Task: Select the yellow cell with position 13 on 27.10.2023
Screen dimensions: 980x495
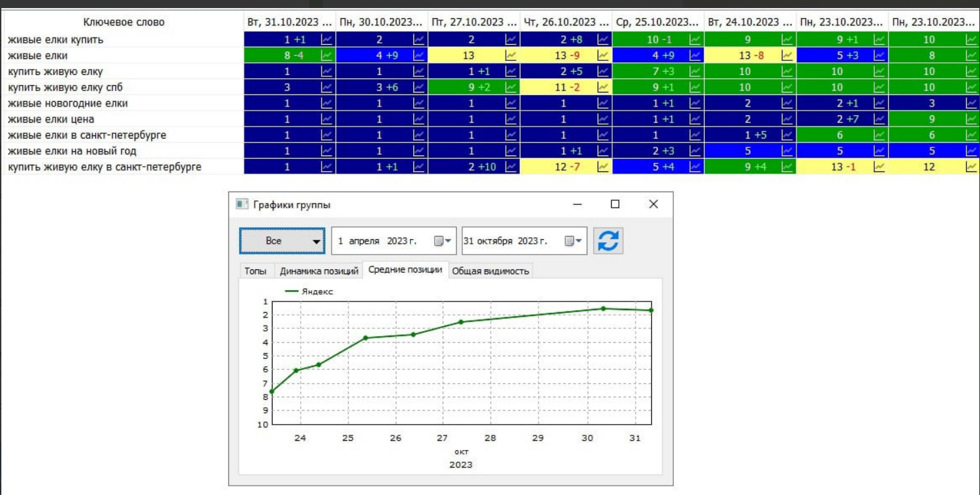Action: (x=468, y=56)
